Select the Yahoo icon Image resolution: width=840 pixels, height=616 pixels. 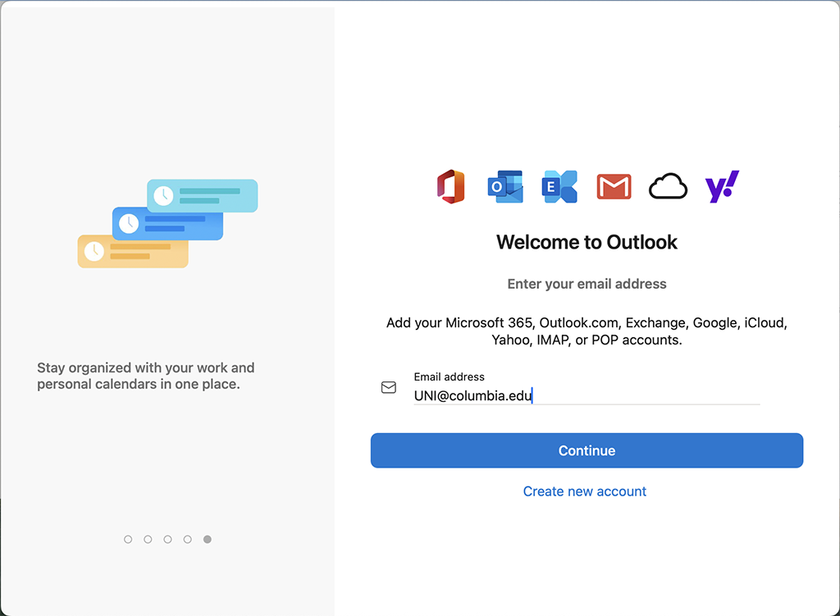pos(721,186)
